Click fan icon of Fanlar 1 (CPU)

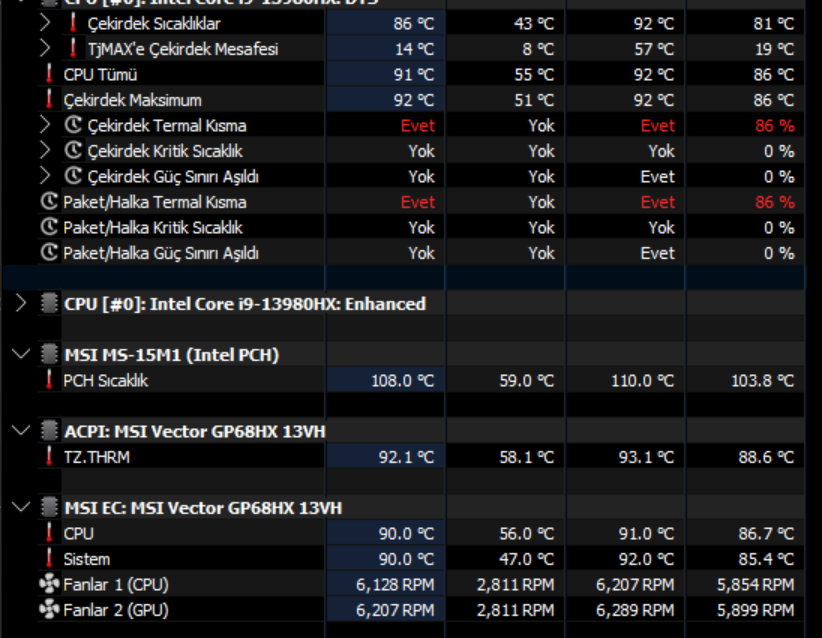pyautogui.click(x=49, y=584)
